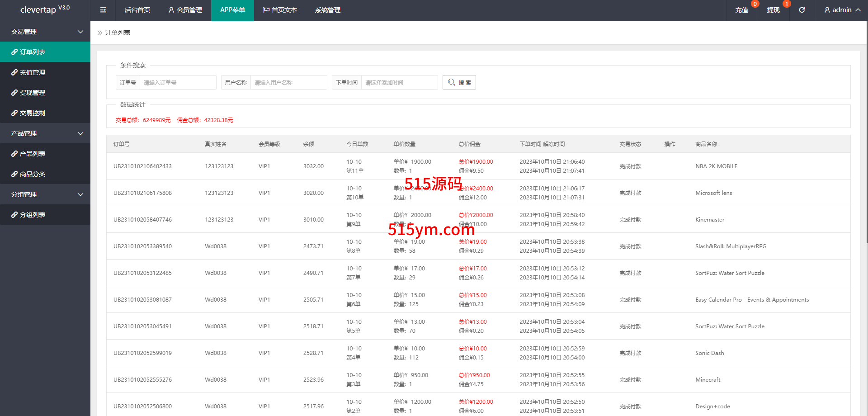Click the link icon beside 充值管理

click(x=14, y=72)
